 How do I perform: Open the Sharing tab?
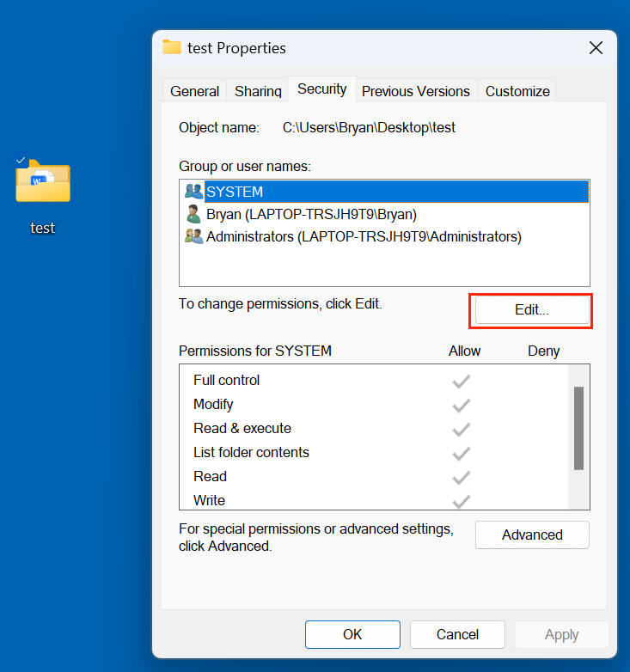[258, 91]
